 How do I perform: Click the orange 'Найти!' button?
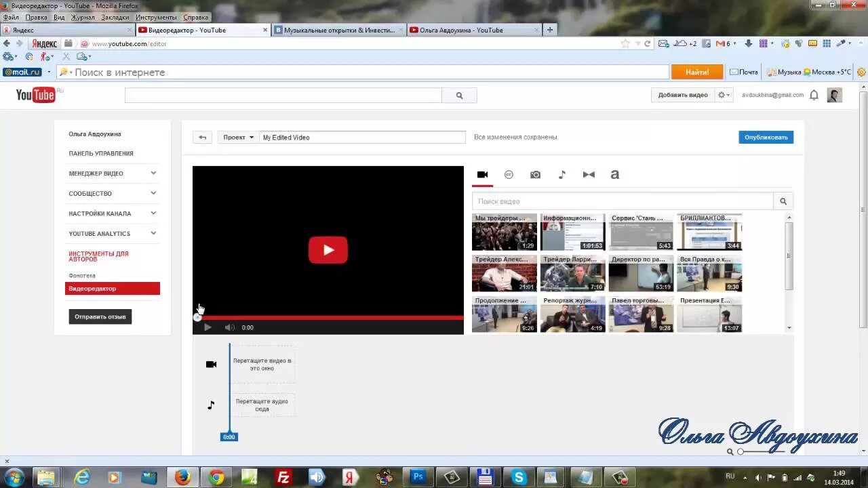click(x=697, y=72)
